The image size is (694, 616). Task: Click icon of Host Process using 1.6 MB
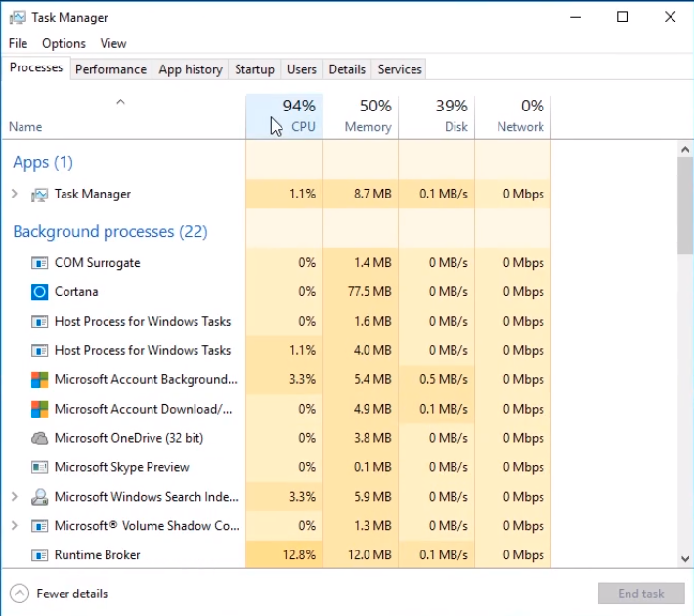coord(39,321)
